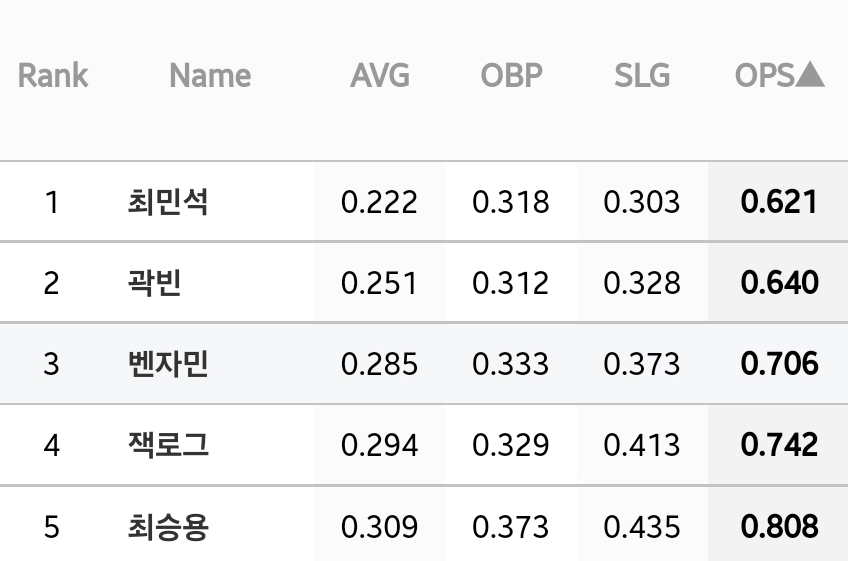Select AVG value 0.251 cell

click(x=379, y=282)
